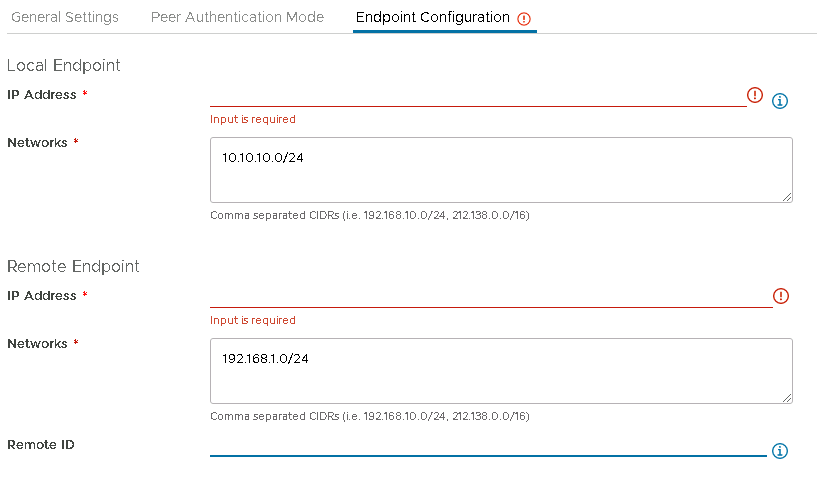
Task: Focus the Remote ID input field
Action: pyautogui.click(x=487, y=445)
